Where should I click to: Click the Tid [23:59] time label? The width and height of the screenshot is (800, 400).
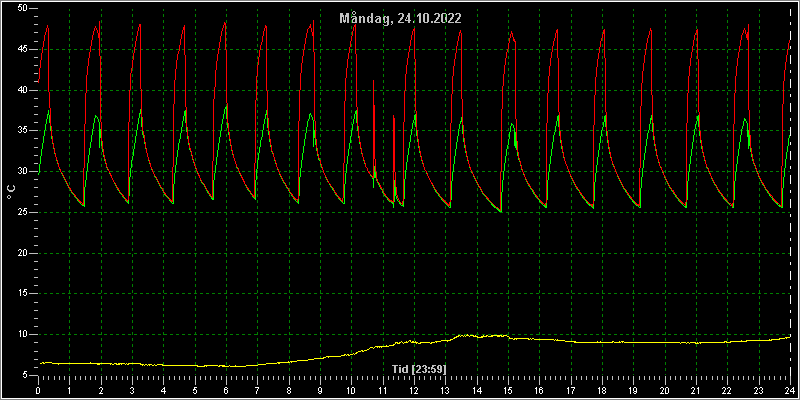coord(419,369)
